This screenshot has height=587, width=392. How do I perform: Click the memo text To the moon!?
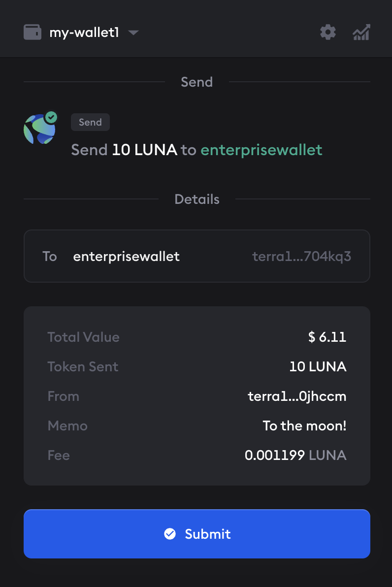point(304,426)
